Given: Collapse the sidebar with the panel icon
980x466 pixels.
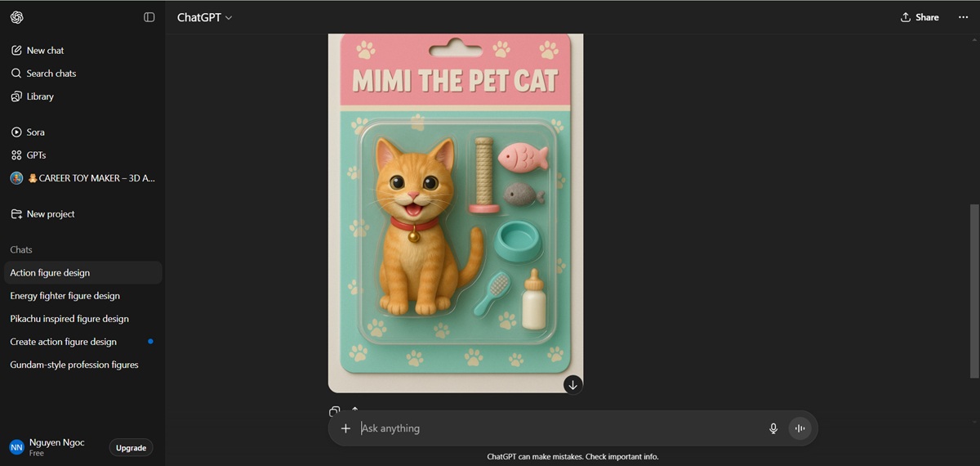Looking at the screenshot, I should (x=149, y=17).
